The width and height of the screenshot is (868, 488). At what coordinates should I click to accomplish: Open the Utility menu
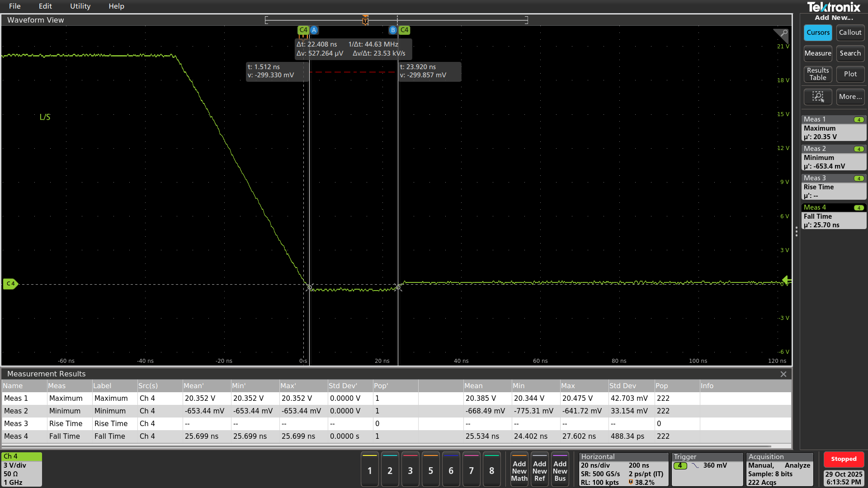click(x=80, y=6)
